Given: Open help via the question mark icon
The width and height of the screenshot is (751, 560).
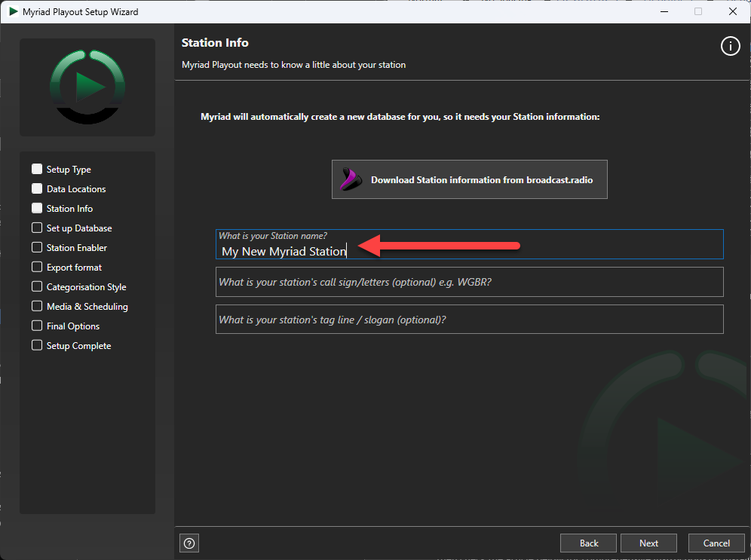Looking at the screenshot, I should [189, 543].
